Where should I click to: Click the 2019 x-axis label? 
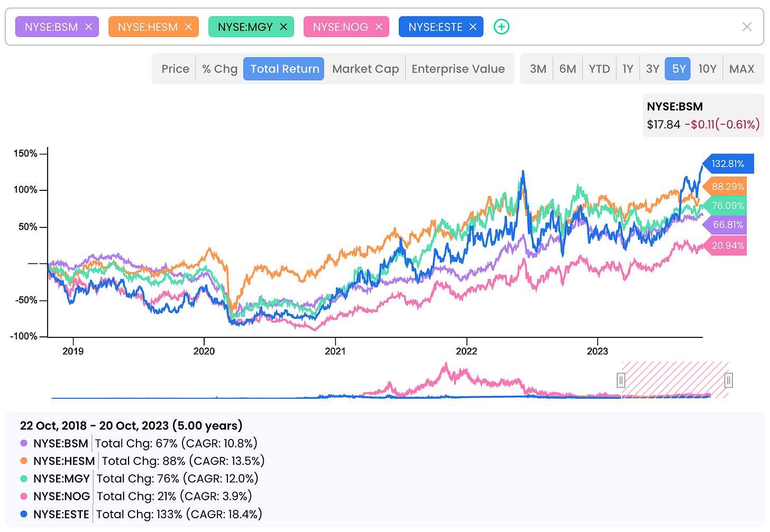click(73, 351)
